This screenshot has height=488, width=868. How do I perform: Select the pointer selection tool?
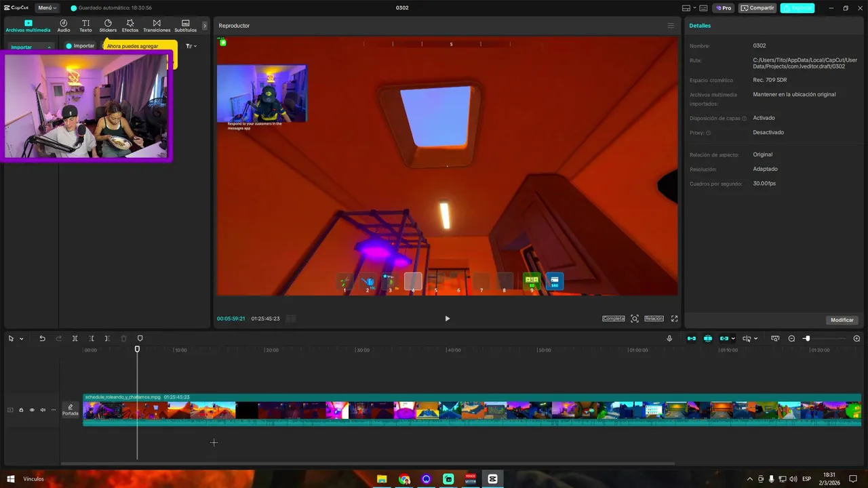pyautogui.click(x=11, y=338)
